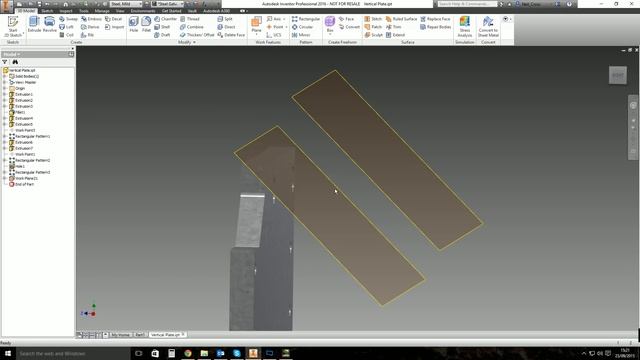640x360 pixels.
Task: Apply the Chamfer tool
Action: point(165,19)
